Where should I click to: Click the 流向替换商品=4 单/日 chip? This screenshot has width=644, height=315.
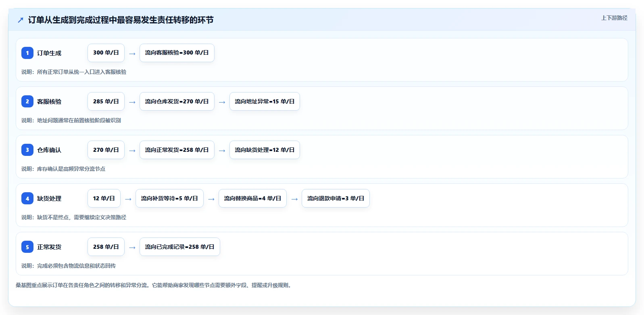pyautogui.click(x=252, y=198)
